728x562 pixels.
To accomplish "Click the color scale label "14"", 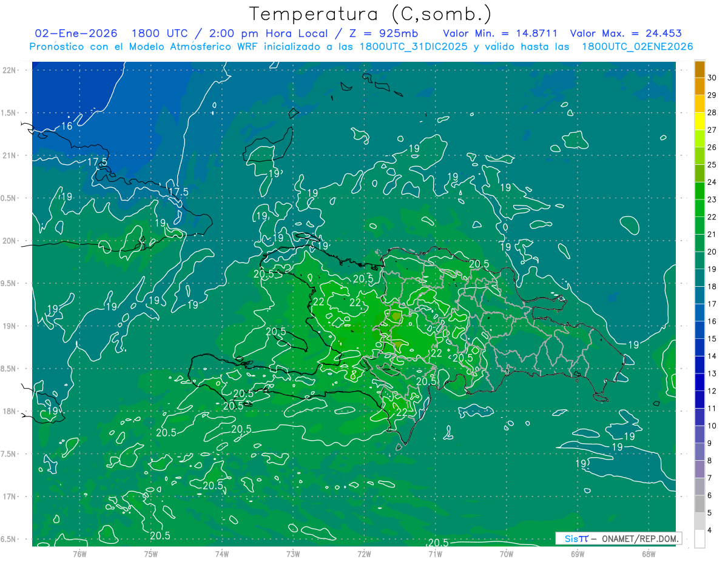I will click(x=712, y=356).
